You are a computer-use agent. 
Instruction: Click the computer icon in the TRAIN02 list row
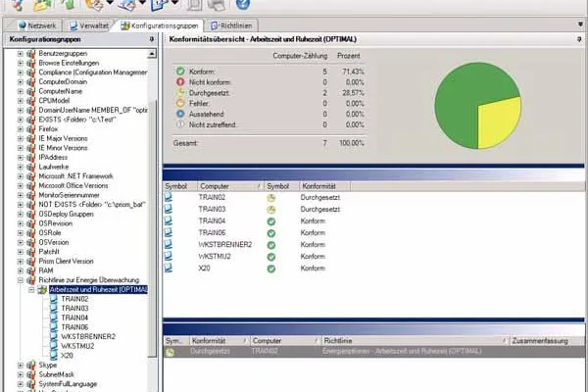(x=168, y=197)
